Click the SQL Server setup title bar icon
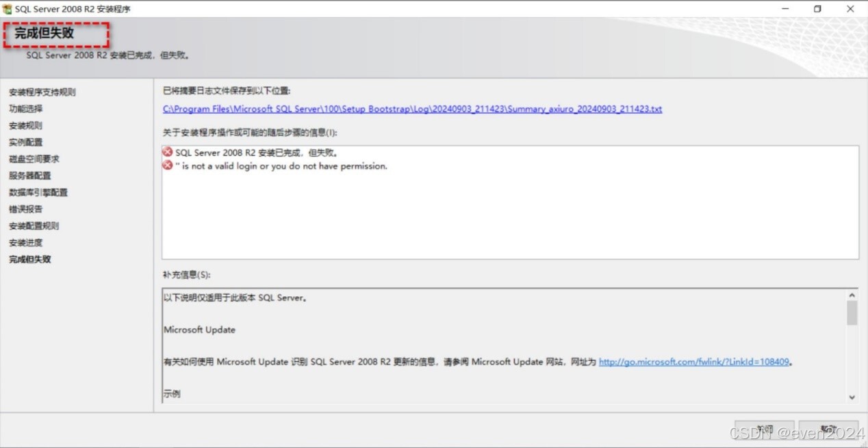Viewport: 868px width, 448px height. pyautogui.click(x=8, y=9)
